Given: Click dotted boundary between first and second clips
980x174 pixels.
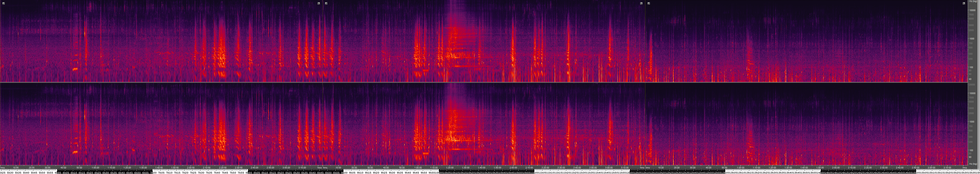Looking at the screenshot, I should [x=323, y=42].
